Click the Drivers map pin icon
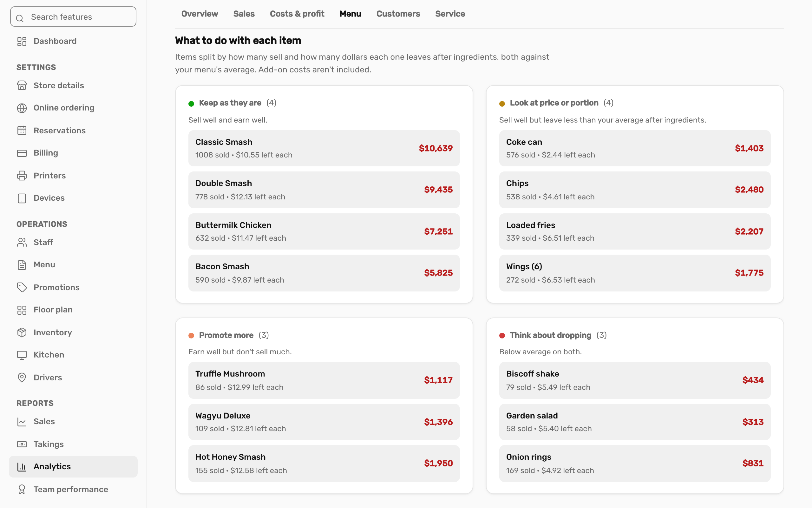The image size is (812, 508). [x=22, y=377]
